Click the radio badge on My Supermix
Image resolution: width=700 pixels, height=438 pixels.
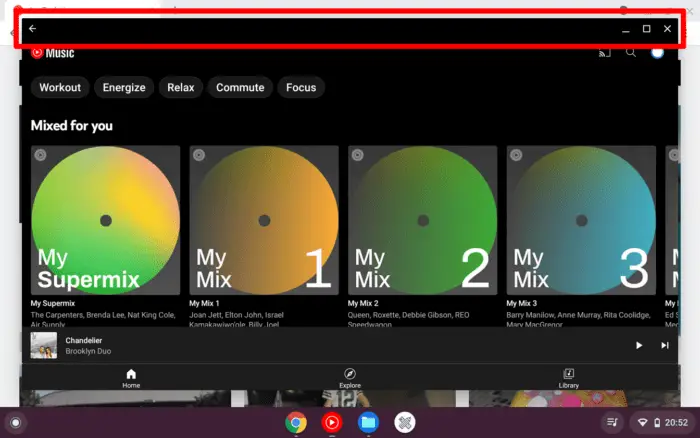[x=41, y=155]
